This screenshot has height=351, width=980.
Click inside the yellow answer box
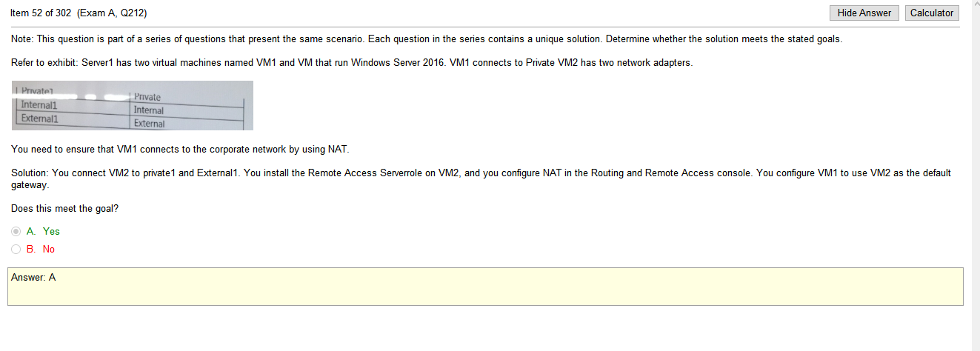click(x=485, y=287)
